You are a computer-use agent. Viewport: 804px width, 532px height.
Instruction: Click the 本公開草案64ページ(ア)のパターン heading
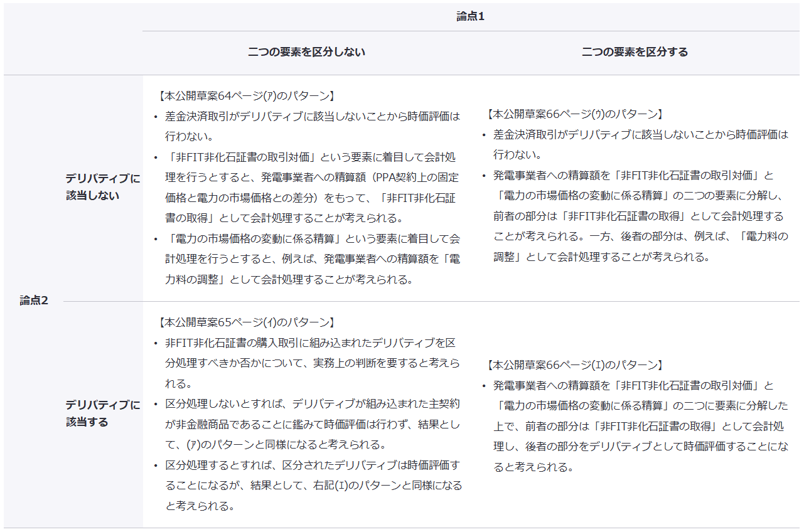[246, 96]
